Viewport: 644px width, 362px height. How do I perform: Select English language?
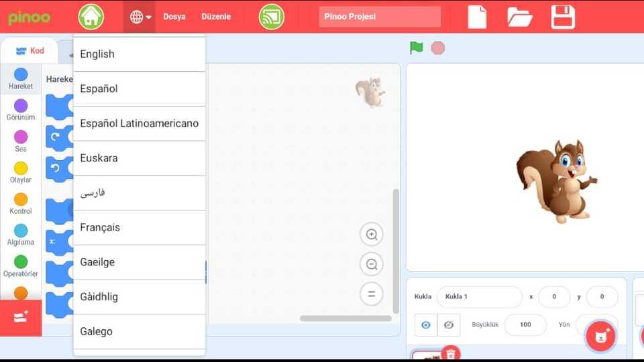(x=140, y=54)
